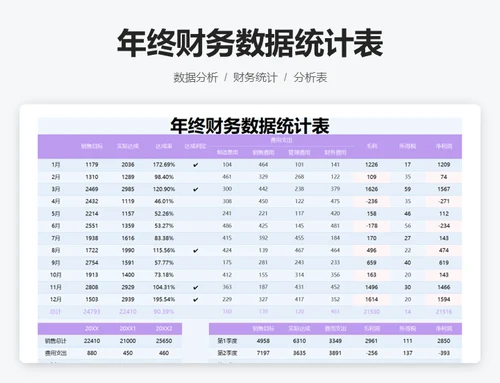The image size is (500, 383).
Task: Click the 2808 target in 11月 row
Action: pyautogui.click(x=92, y=287)
